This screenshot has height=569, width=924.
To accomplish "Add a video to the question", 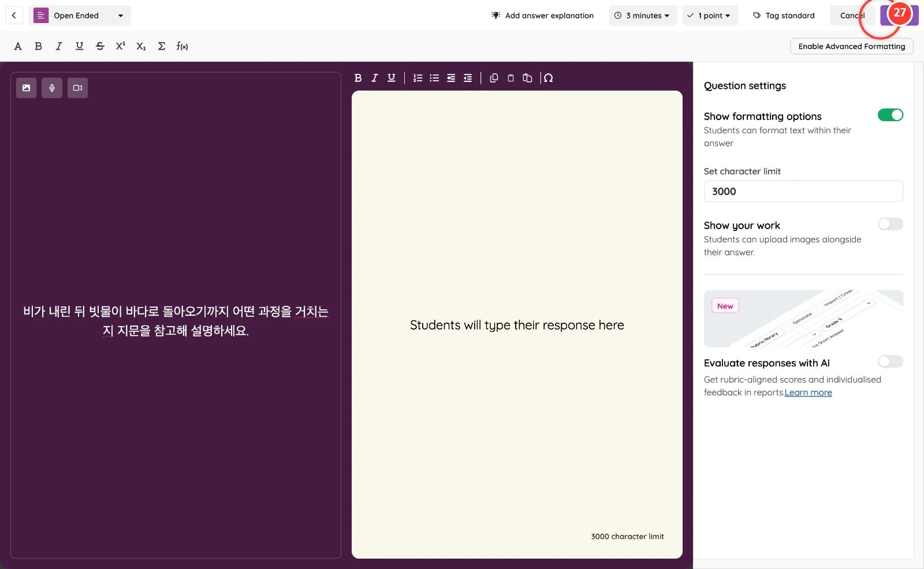I will [77, 88].
